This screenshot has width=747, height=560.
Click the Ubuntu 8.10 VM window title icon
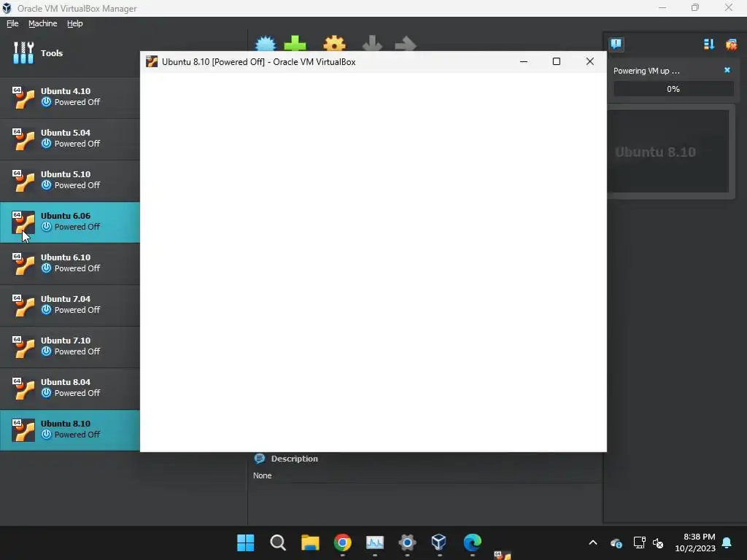[152, 61]
